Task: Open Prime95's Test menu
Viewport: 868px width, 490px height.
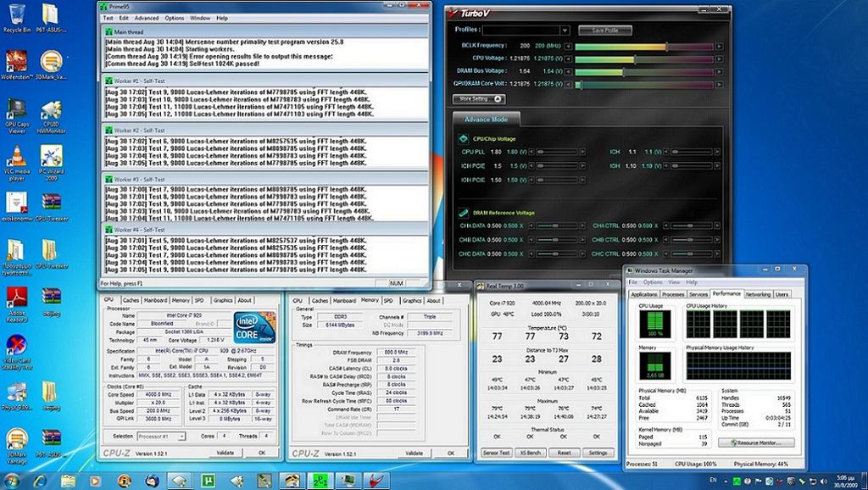Action: pos(108,19)
